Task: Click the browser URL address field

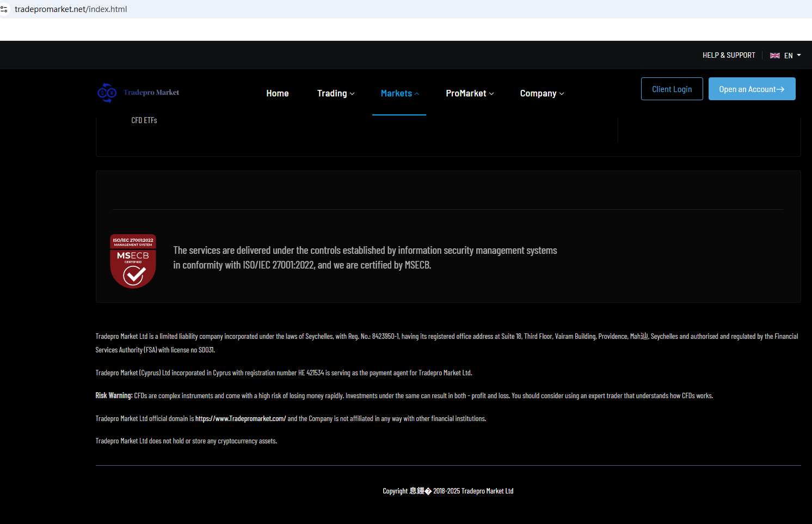Action: (x=71, y=9)
